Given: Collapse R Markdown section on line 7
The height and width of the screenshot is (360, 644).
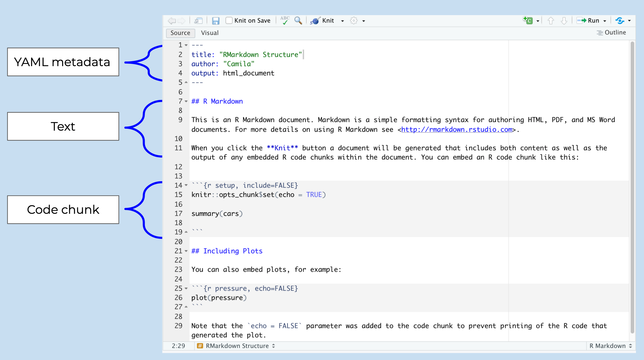Looking at the screenshot, I should [x=186, y=101].
